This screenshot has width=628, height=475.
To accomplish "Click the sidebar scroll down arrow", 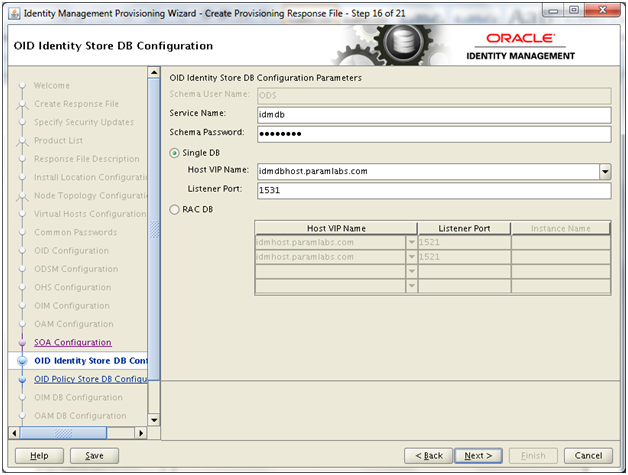I will pos(154,420).
